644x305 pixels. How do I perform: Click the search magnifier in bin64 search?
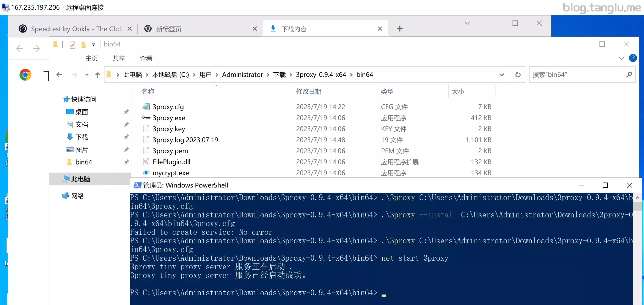pyautogui.click(x=629, y=75)
